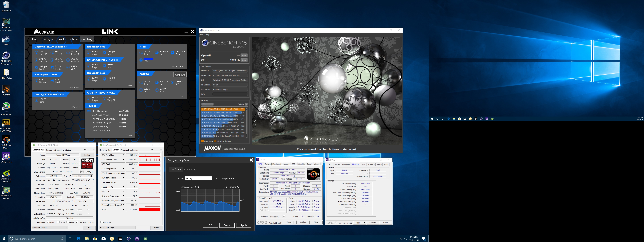Click Run button for Cinebench CPU test
The image size is (644, 242).
click(244, 60)
